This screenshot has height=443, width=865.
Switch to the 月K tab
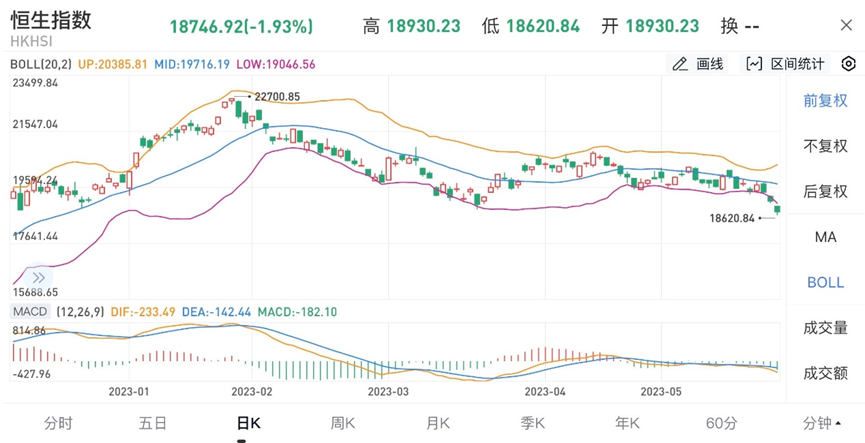click(x=437, y=423)
